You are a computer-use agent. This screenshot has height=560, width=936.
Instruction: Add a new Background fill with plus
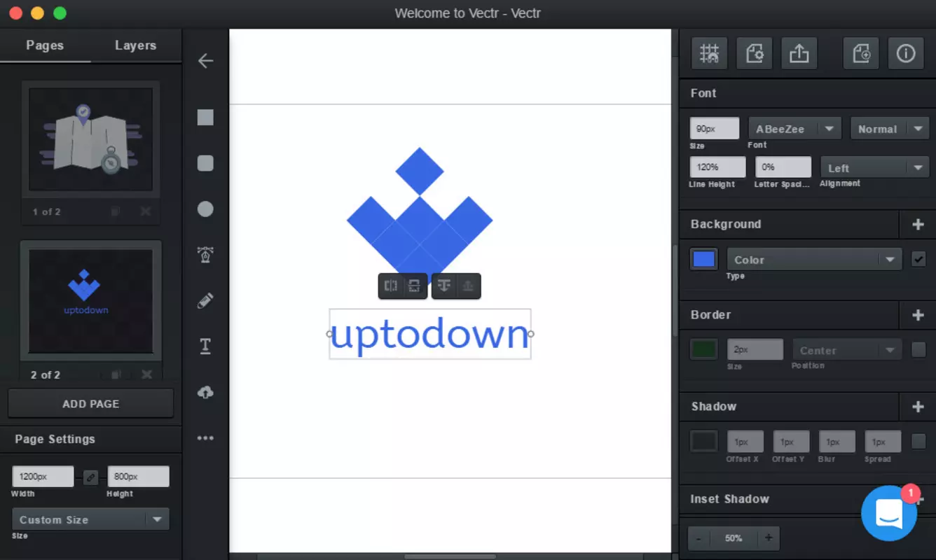click(x=918, y=224)
